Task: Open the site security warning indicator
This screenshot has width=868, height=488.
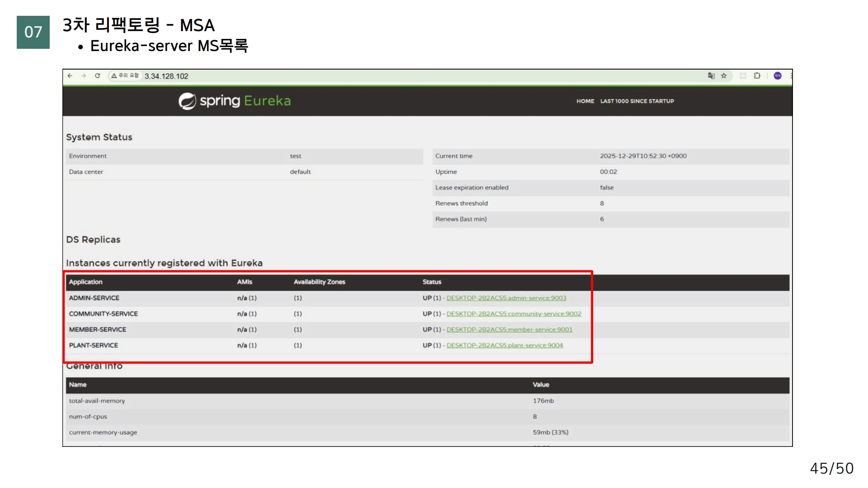Action: click(x=125, y=76)
